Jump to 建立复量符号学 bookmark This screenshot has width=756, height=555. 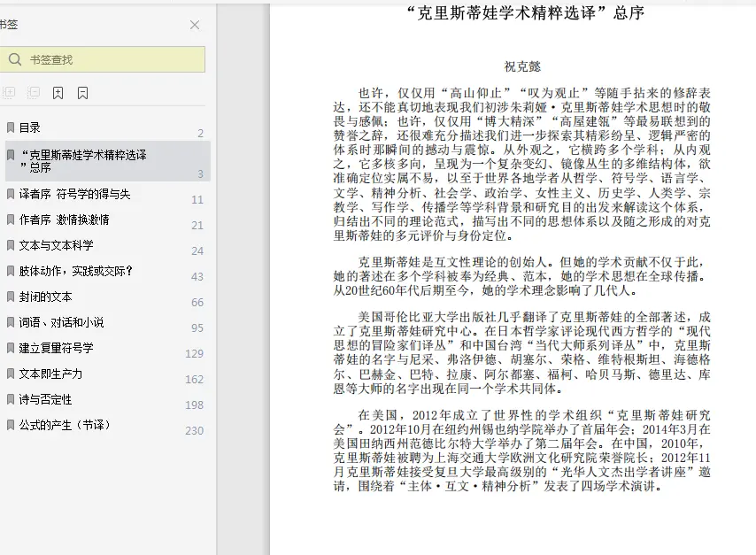[x=56, y=348]
